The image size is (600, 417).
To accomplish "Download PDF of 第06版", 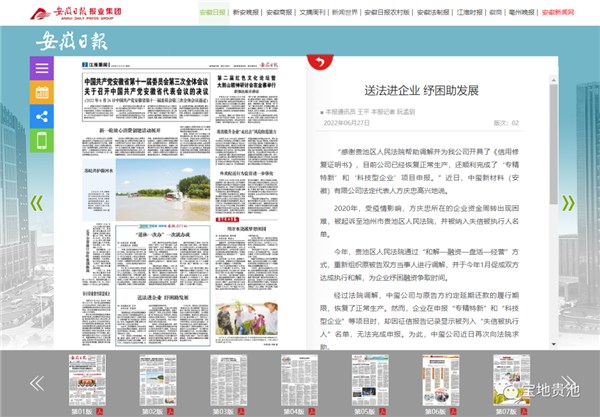I will pyautogui.click(x=453, y=412).
